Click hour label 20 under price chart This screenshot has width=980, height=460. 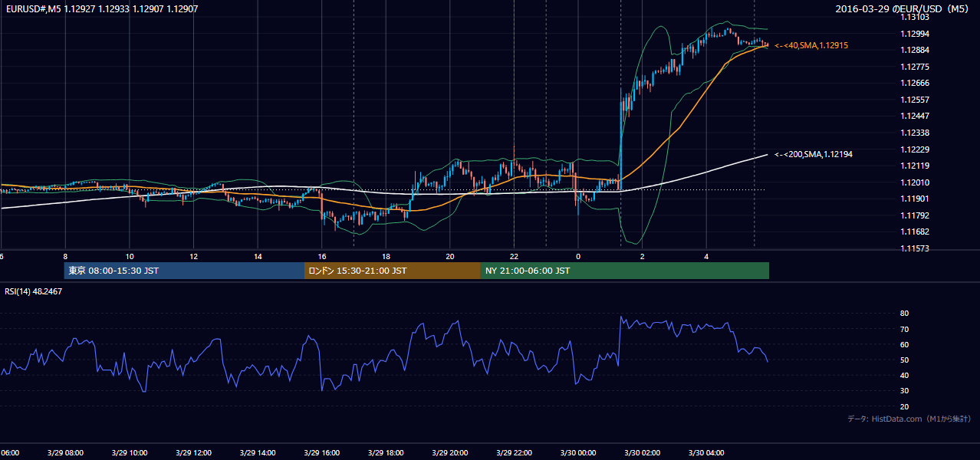point(450,256)
